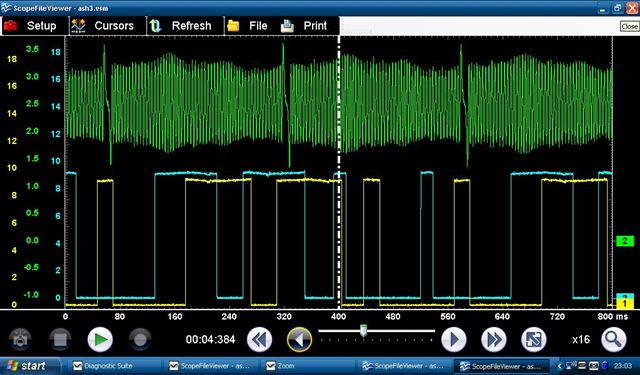The height and width of the screenshot is (375, 640).
Task: Select the yellow channel 1 marker
Action: pos(624,304)
